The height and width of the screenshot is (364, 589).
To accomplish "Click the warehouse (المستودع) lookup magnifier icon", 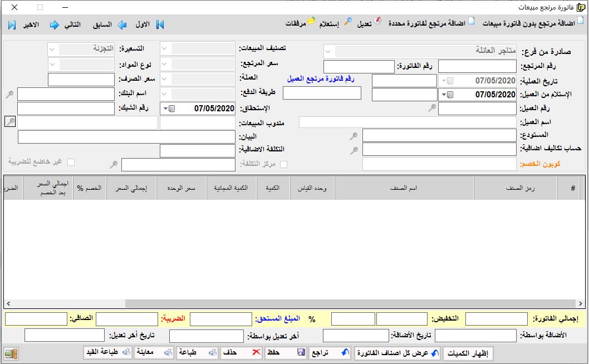I will pyautogui.click(x=354, y=136).
